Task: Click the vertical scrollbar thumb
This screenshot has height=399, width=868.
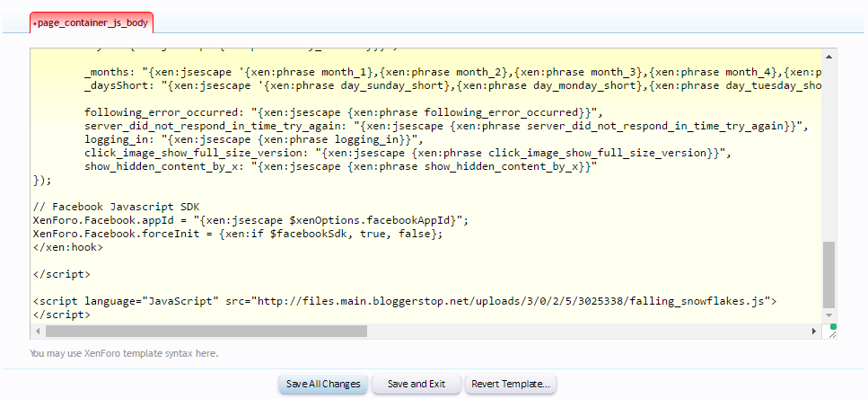Action: click(x=829, y=274)
